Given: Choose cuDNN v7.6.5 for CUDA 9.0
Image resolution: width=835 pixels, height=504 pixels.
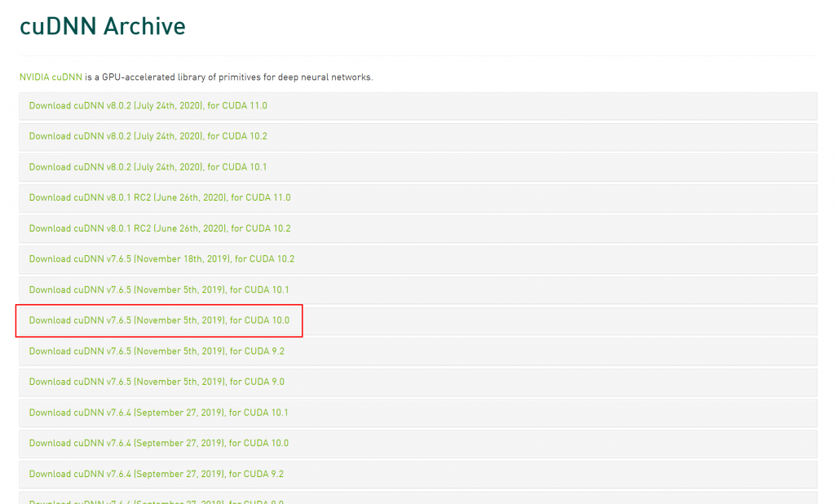Looking at the screenshot, I should coord(157,382).
